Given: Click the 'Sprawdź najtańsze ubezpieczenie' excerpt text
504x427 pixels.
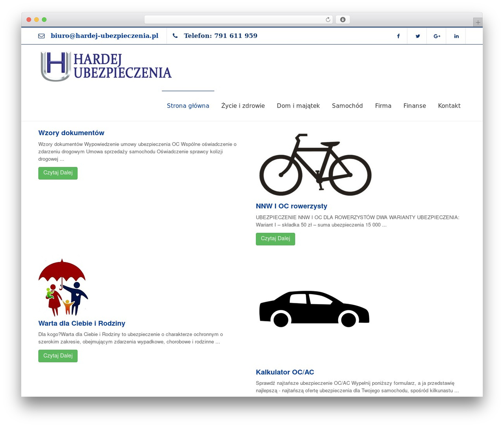Looking at the screenshot, I should coord(357,387).
